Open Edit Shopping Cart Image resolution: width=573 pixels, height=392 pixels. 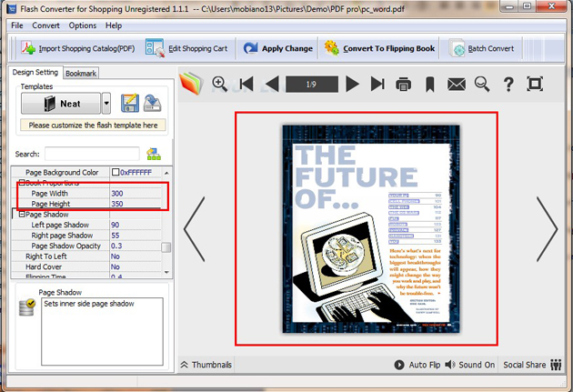[186, 48]
